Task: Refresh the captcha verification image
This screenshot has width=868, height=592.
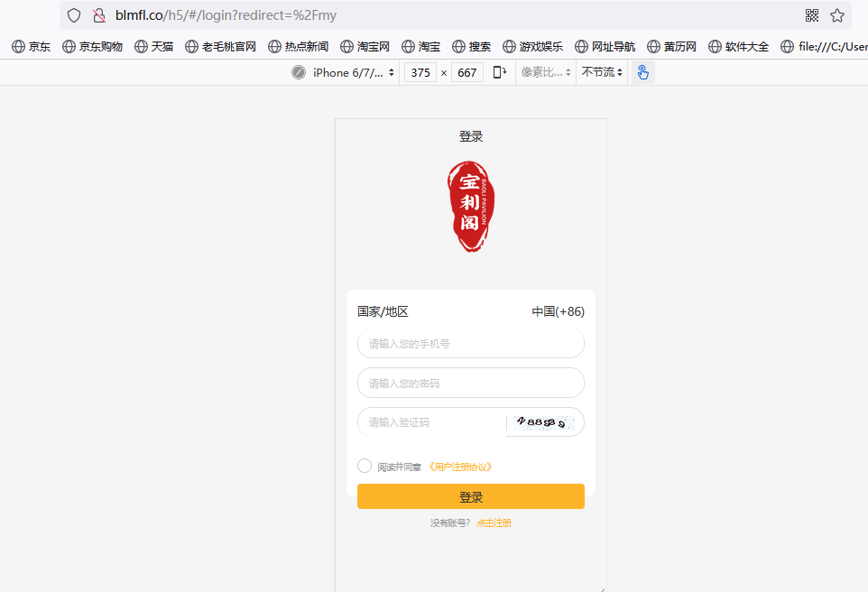Action: point(541,422)
